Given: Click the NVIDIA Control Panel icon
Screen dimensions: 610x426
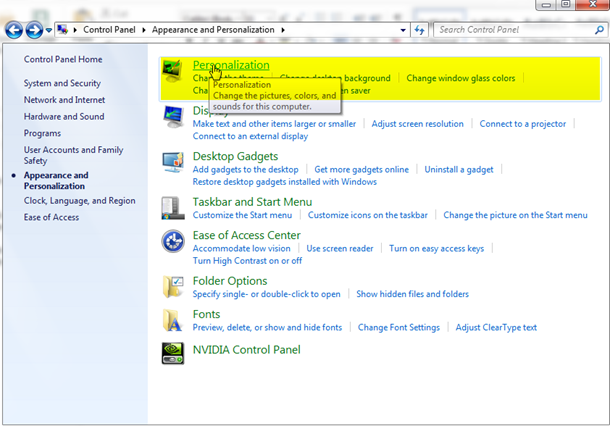Looking at the screenshot, I should pos(173,353).
